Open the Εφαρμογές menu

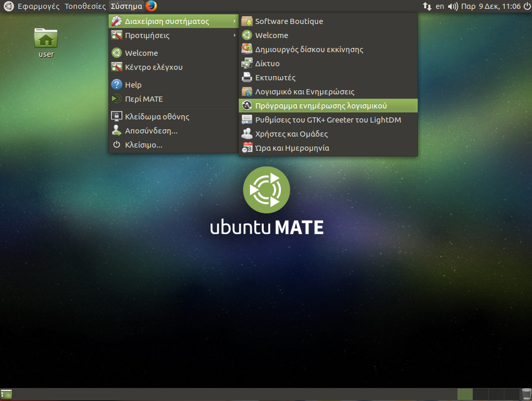[39, 6]
